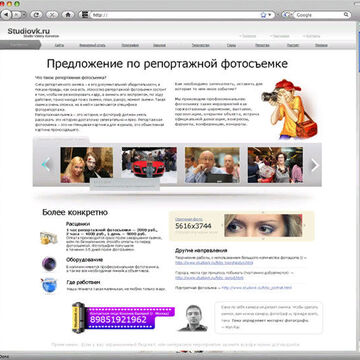Screen dimensions: 360x360
Task: Click the quote box beside the portrait
Action: coord(269,317)
